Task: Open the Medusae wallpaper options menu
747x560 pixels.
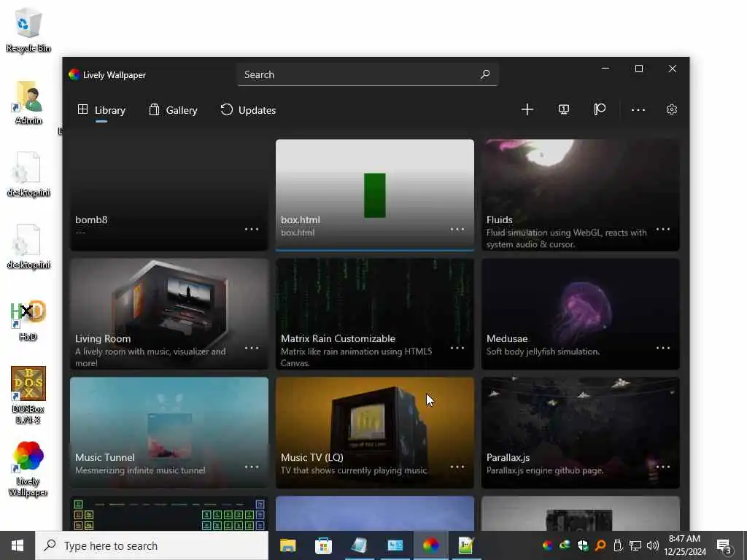Action: [663, 348]
